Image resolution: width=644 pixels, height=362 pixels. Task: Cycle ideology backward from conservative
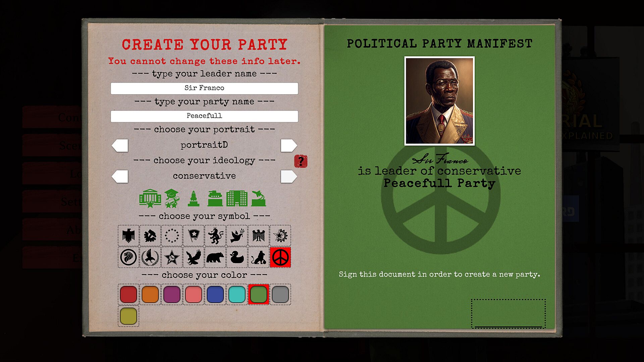point(120,176)
